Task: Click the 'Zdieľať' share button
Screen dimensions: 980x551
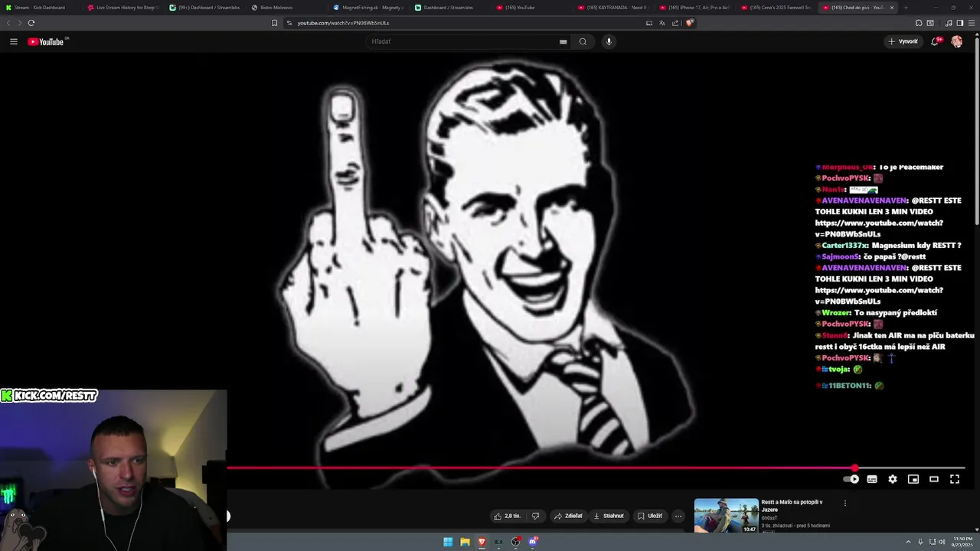Action: point(568,516)
